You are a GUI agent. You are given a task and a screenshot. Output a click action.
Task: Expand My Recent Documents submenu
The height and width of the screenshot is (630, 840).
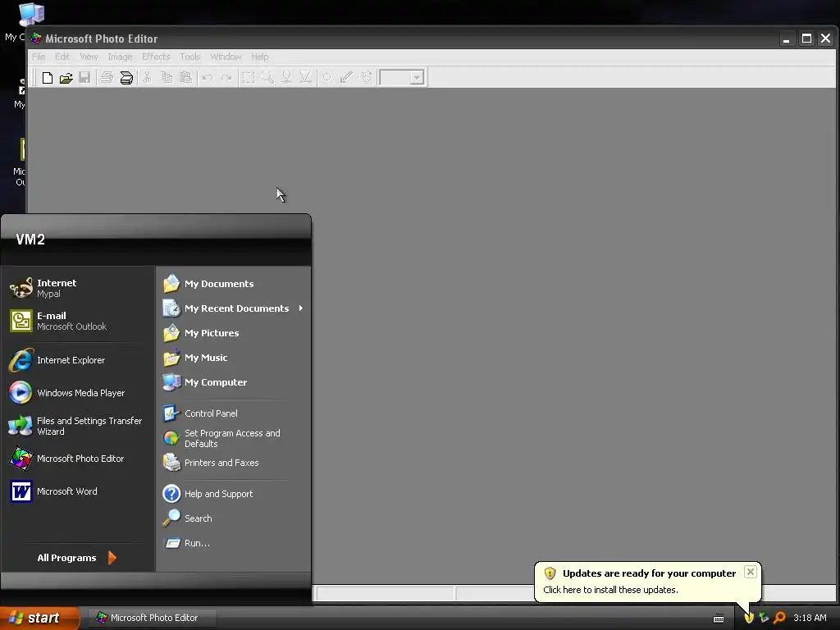[233, 308]
